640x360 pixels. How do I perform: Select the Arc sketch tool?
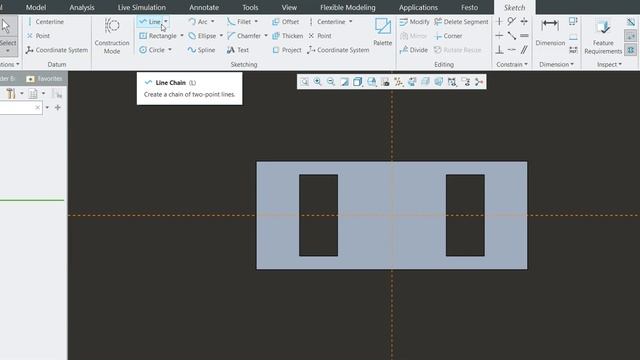[x=198, y=22]
